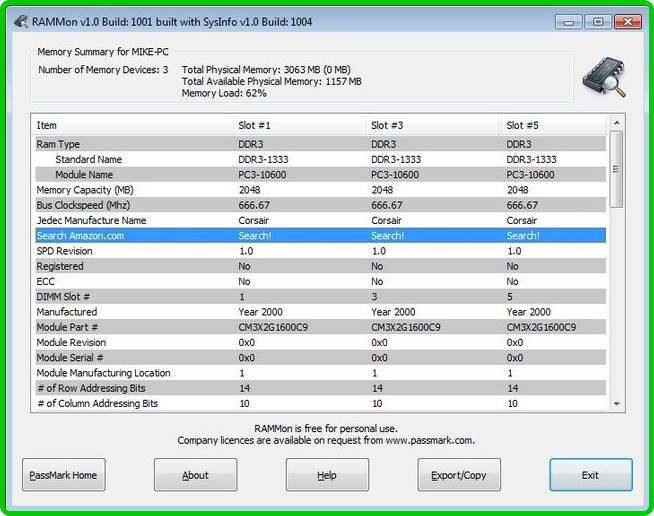Click Export/Copy button
Screen dimensions: 654x516
(459, 475)
